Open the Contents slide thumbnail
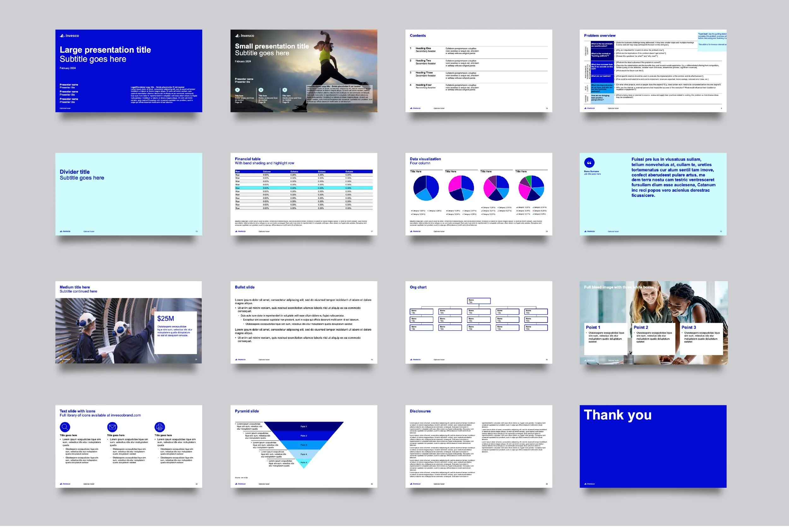 click(478, 71)
